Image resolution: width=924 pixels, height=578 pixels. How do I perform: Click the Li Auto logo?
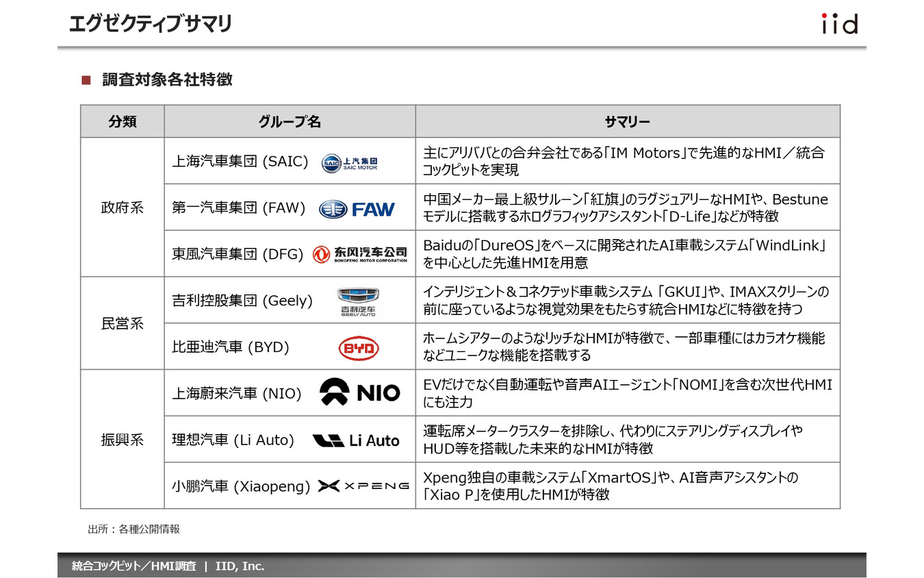click(x=356, y=440)
